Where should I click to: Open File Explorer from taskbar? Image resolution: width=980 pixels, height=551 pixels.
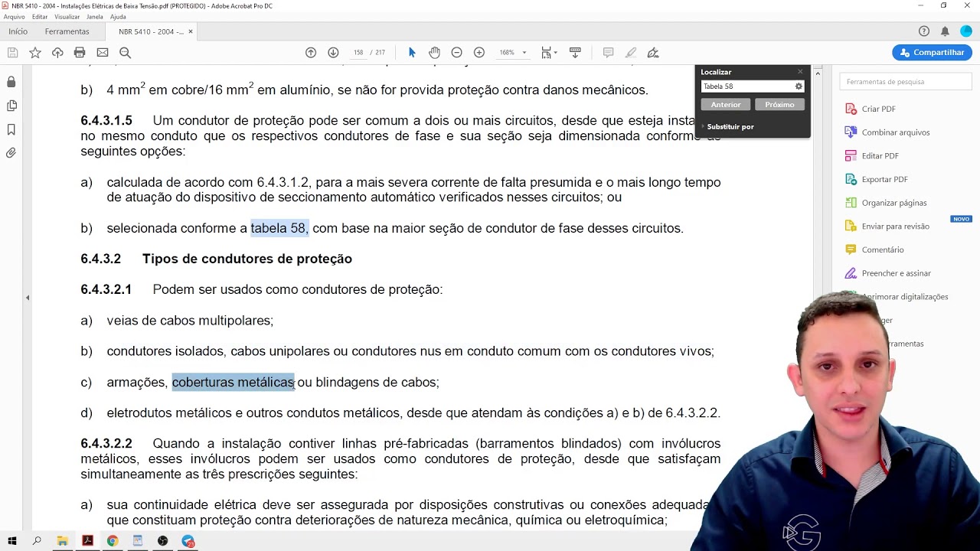pyautogui.click(x=62, y=541)
